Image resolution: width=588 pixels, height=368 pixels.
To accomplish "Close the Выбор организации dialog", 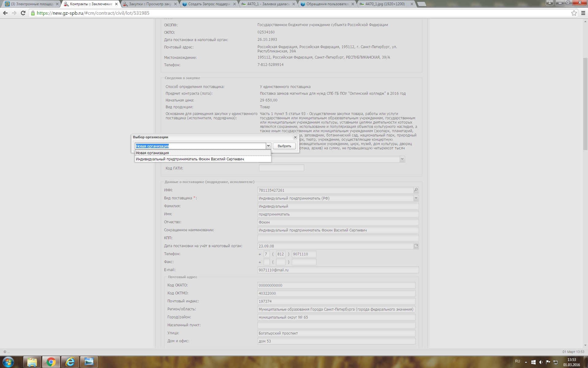I will (x=295, y=137).
